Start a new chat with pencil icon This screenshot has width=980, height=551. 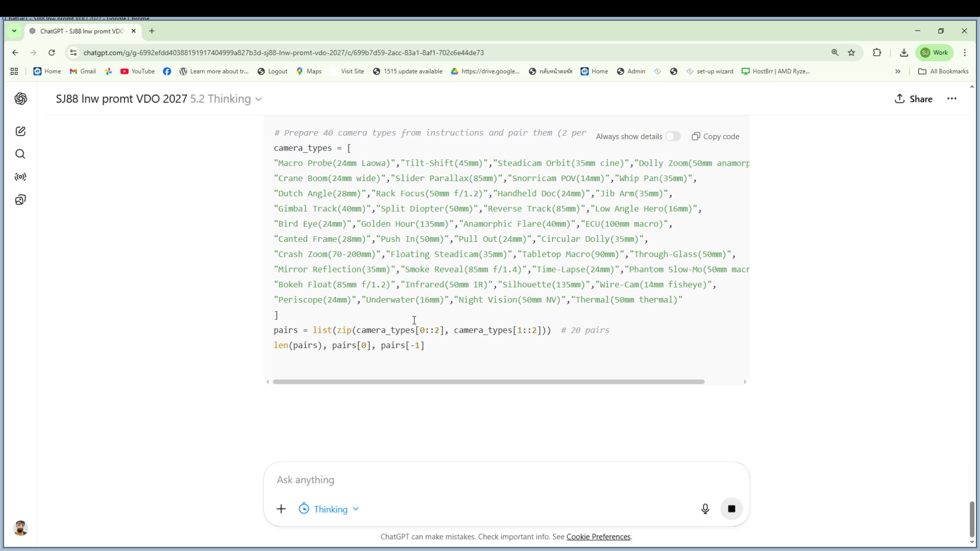click(x=20, y=132)
